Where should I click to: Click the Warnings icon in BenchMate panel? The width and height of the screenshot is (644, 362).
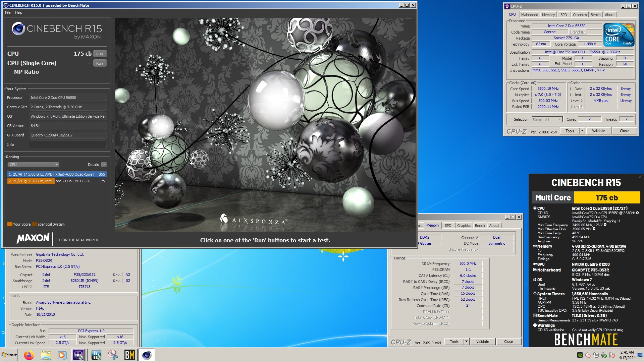[x=535, y=325]
